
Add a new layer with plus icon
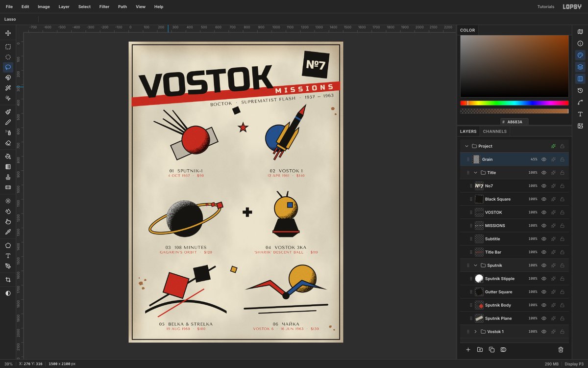click(x=468, y=350)
